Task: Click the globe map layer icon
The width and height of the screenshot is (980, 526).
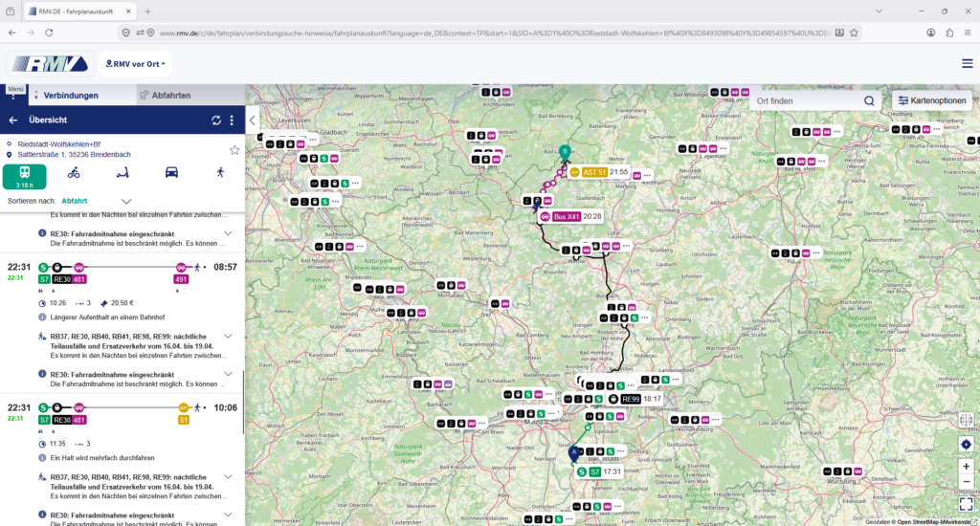Action: 966,421
